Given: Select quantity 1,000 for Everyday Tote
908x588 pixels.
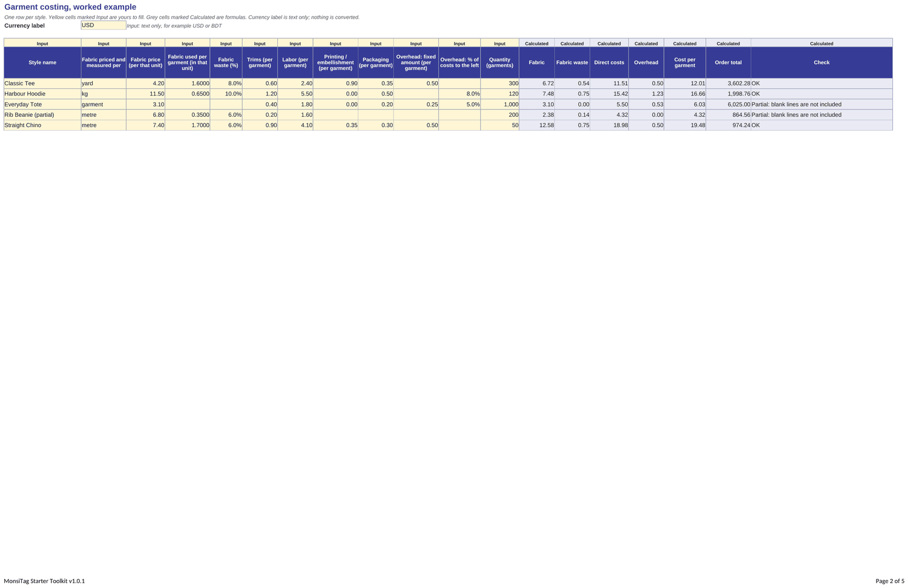Looking at the screenshot, I should pyautogui.click(x=500, y=105).
